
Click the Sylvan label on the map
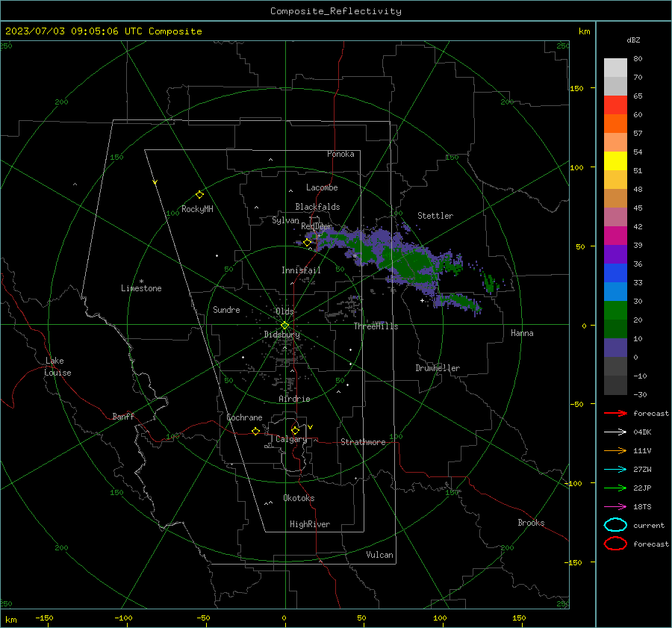click(285, 220)
